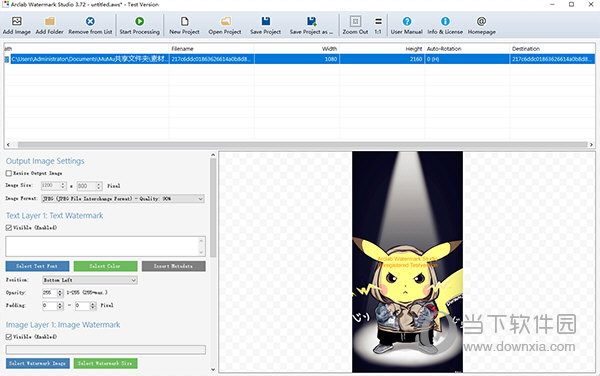The width and height of the screenshot is (600, 376).
Task: Click the file list horizontal scrollbar
Action: pos(302,145)
